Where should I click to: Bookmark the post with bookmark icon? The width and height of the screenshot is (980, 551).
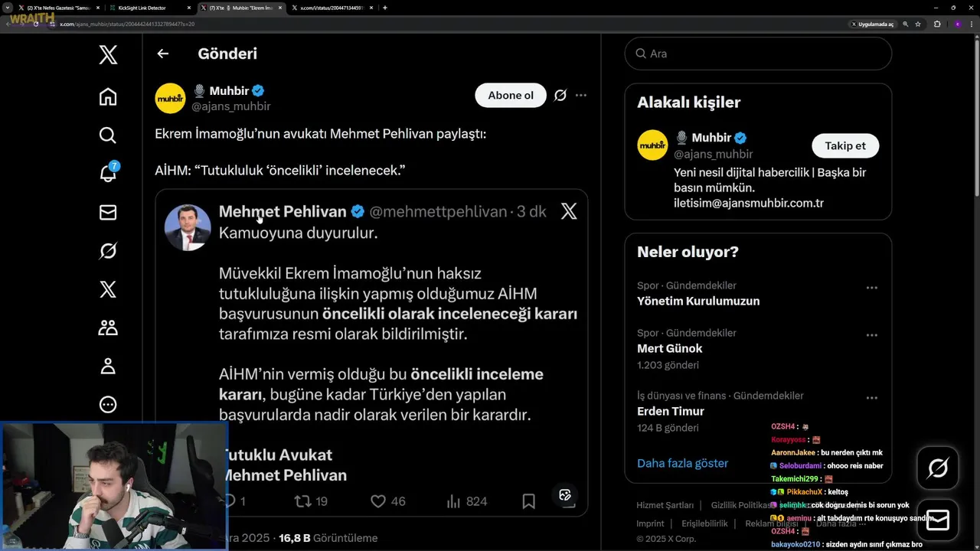(528, 501)
